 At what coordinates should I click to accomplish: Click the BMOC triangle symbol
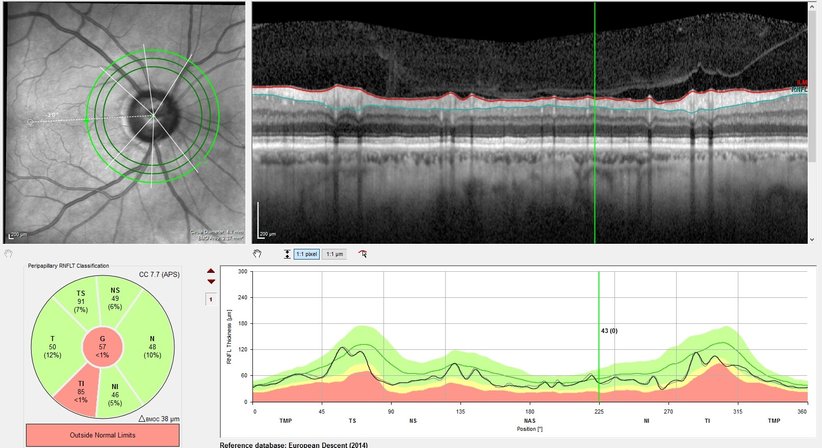[x=145, y=421]
